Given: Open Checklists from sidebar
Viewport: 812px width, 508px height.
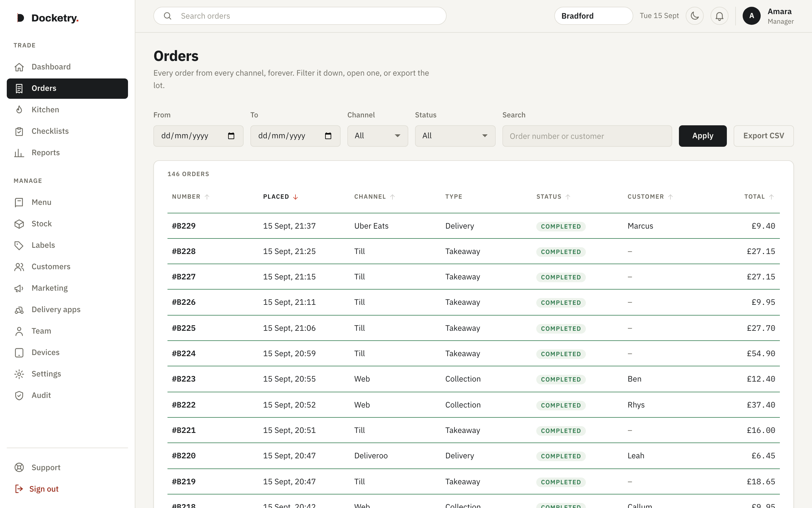Looking at the screenshot, I should 67,131.
